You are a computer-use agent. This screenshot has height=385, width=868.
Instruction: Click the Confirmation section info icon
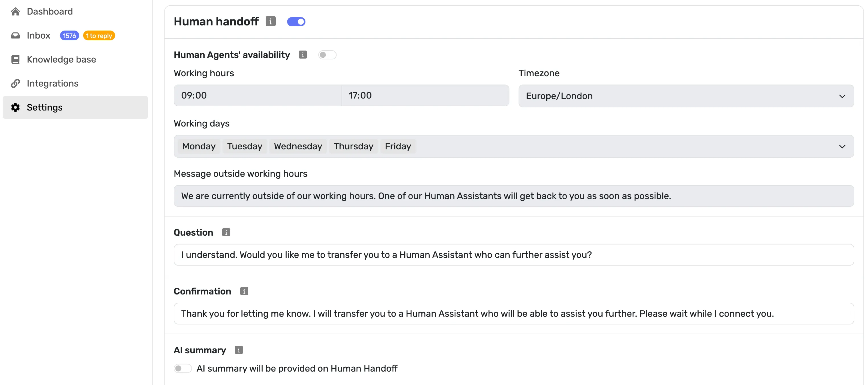tap(244, 291)
